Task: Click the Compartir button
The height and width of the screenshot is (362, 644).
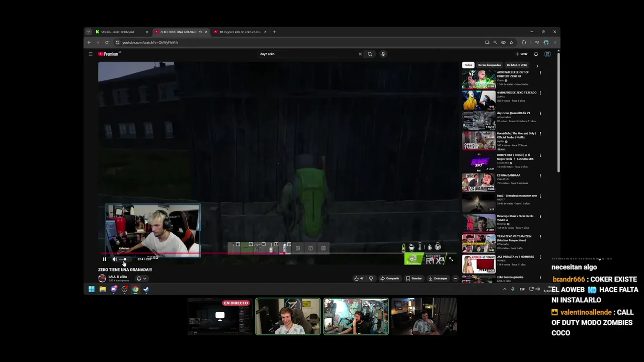Action: click(390, 279)
